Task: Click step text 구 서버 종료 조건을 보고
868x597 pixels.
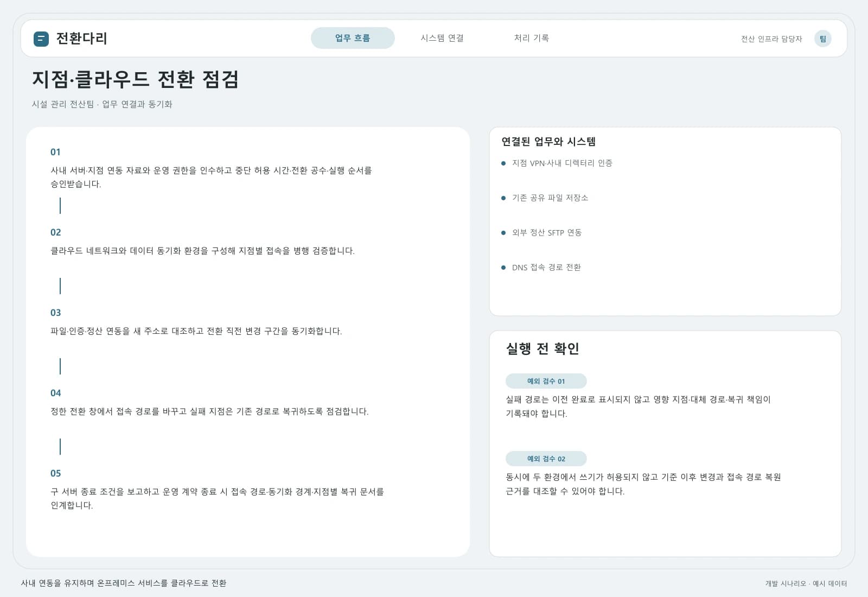Action: click(x=217, y=498)
